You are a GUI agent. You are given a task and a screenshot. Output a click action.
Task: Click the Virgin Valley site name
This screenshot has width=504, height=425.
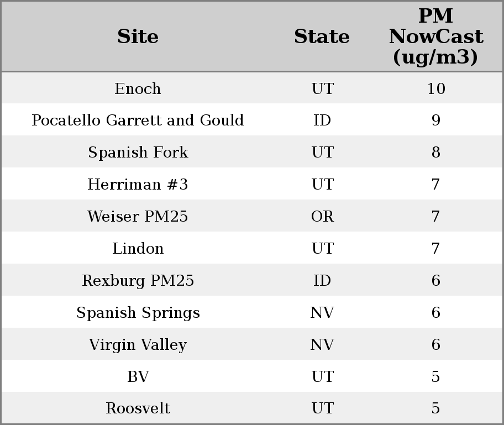tap(138, 345)
